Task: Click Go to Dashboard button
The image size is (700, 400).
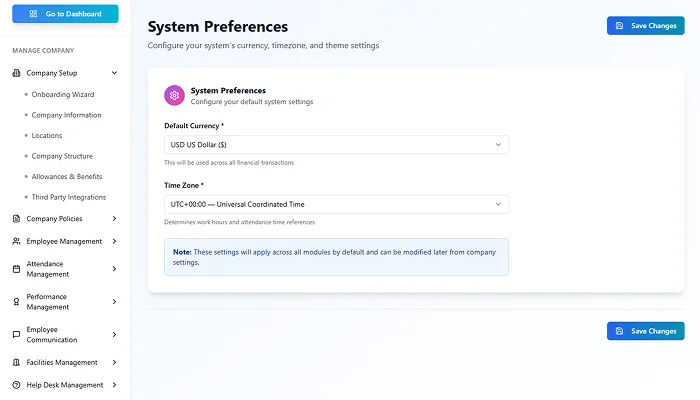Action: coord(65,14)
